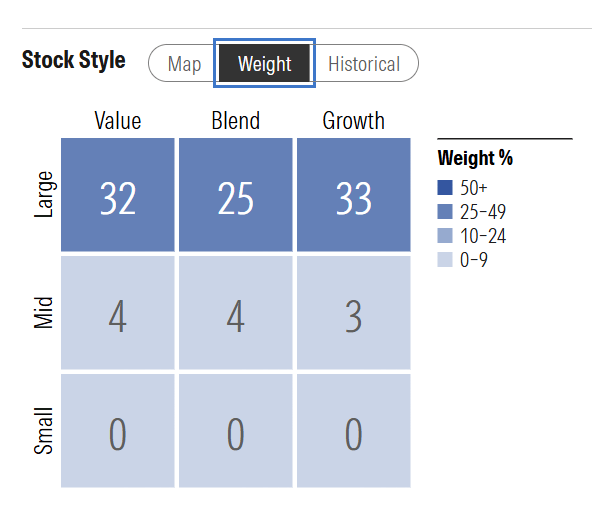The width and height of the screenshot is (592, 528).
Task: Select the Mid Blend cell showing 4
Action: pyautogui.click(x=236, y=313)
